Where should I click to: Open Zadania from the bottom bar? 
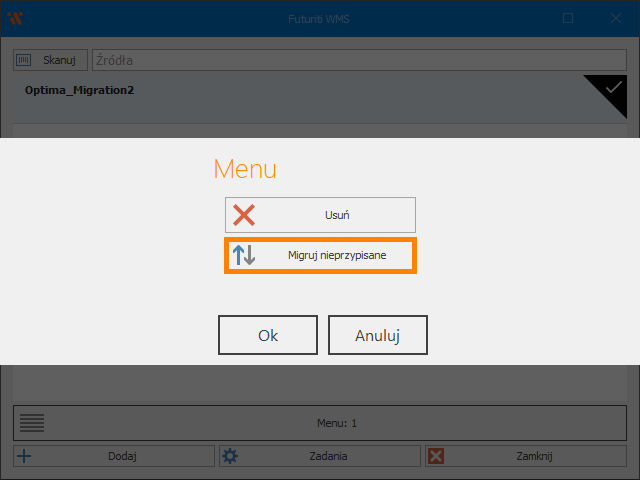pos(328,456)
